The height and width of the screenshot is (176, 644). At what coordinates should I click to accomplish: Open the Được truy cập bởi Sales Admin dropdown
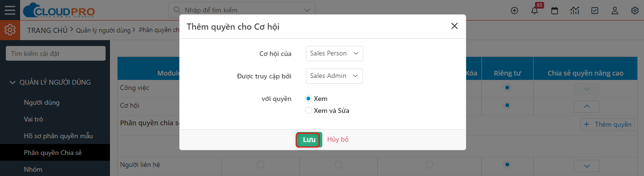334,76
